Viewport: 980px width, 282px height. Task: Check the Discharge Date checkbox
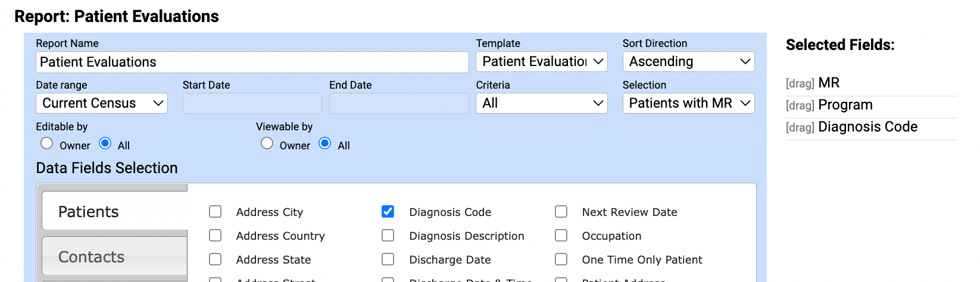click(x=388, y=259)
